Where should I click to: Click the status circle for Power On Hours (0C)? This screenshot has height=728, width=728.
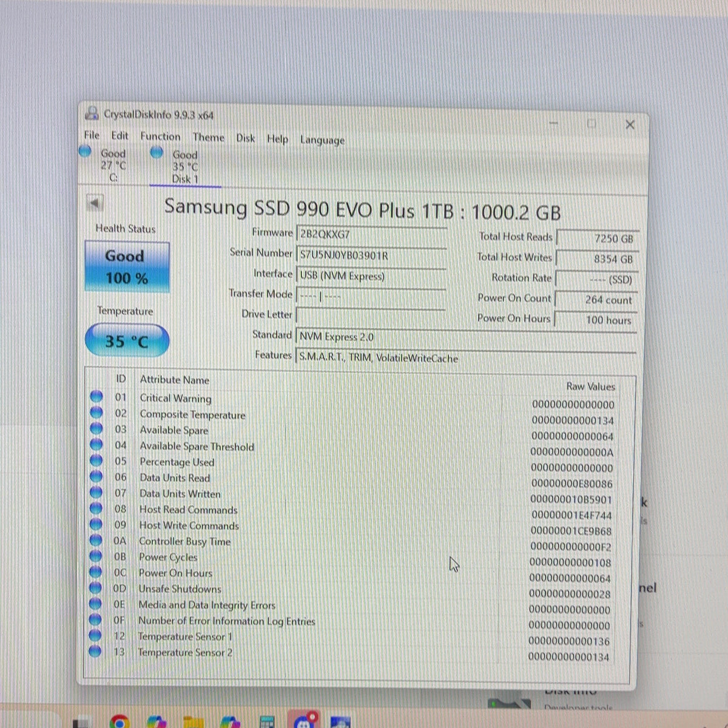click(95, 571)
